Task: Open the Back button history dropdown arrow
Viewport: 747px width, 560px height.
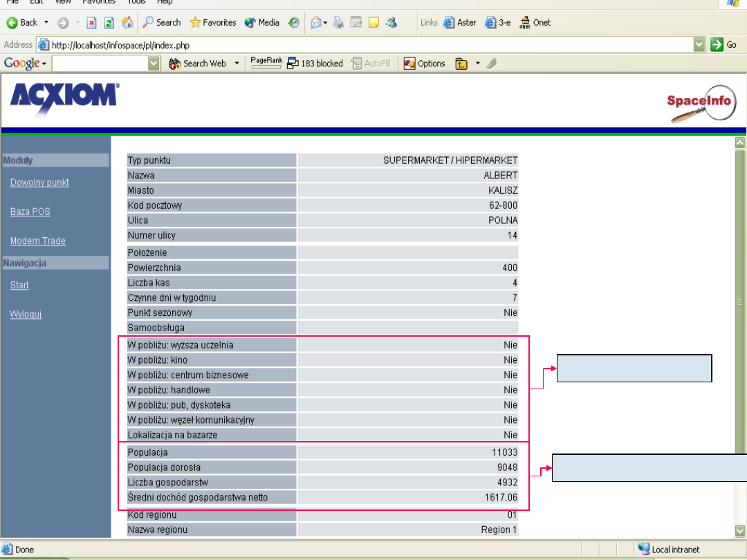Action: 46,23
